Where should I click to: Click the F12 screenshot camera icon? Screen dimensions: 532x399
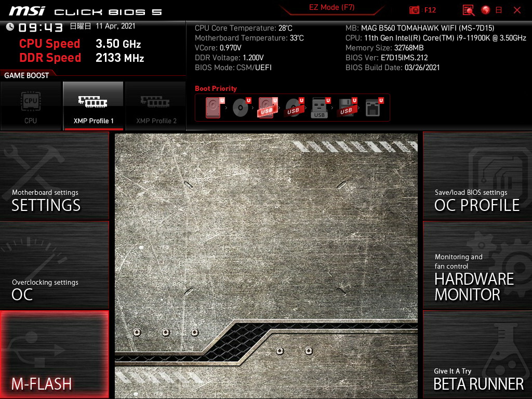tap(414, 10)
